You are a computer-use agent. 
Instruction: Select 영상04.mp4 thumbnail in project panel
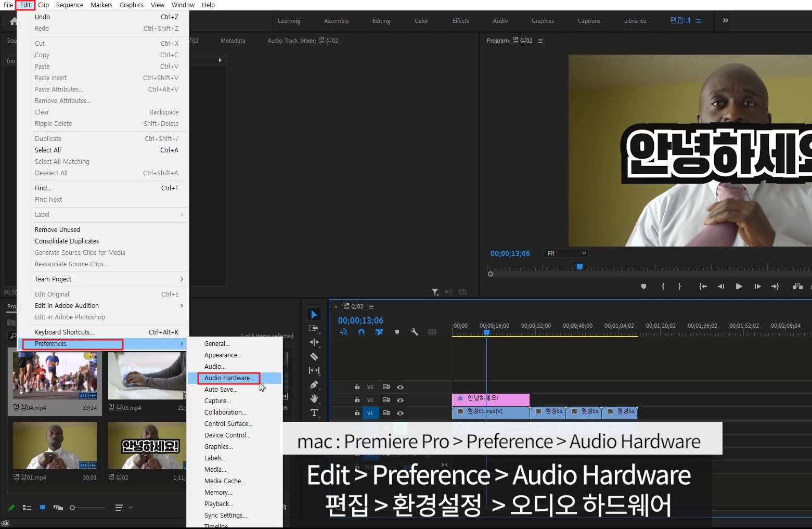(55, 376)
